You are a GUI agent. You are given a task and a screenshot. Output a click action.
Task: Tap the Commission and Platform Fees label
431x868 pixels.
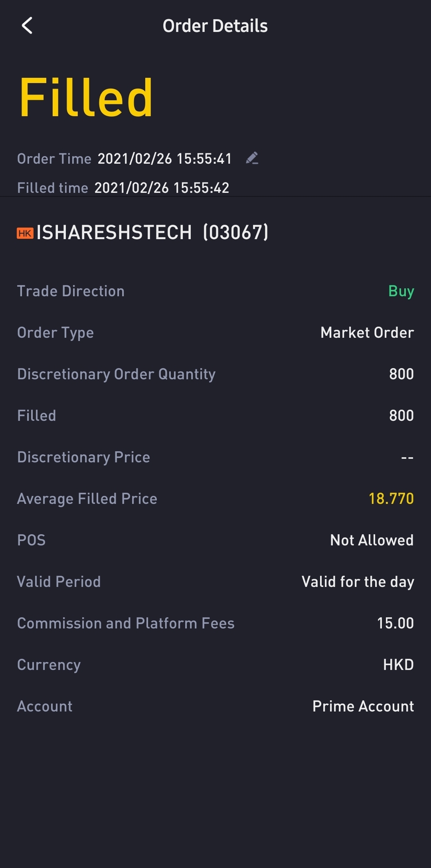pyautogui.click(x=126, y=623)
